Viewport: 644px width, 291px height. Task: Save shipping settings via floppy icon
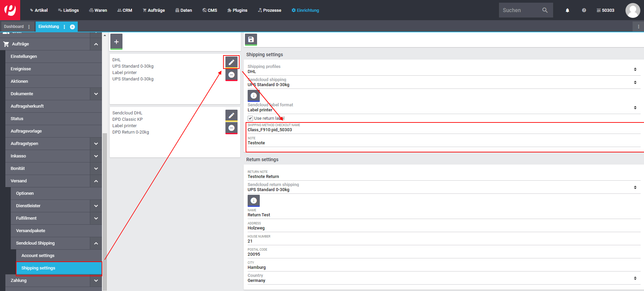tap(251, 40)
